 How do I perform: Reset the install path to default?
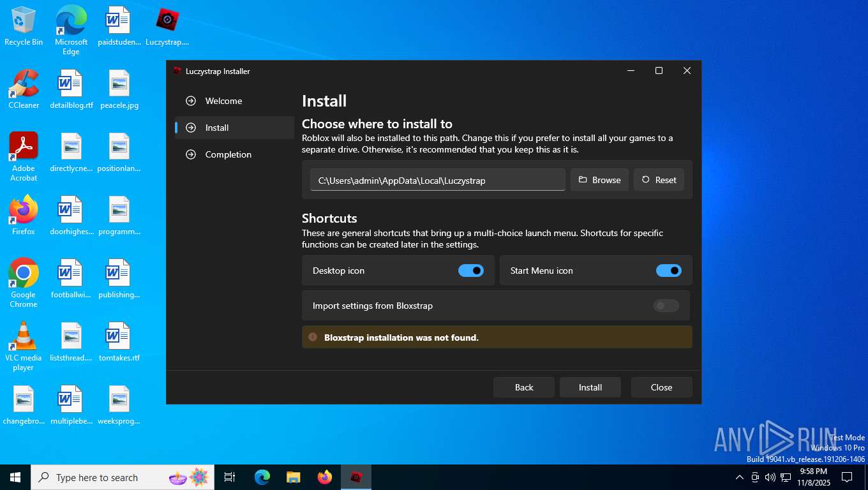point(659,180)
